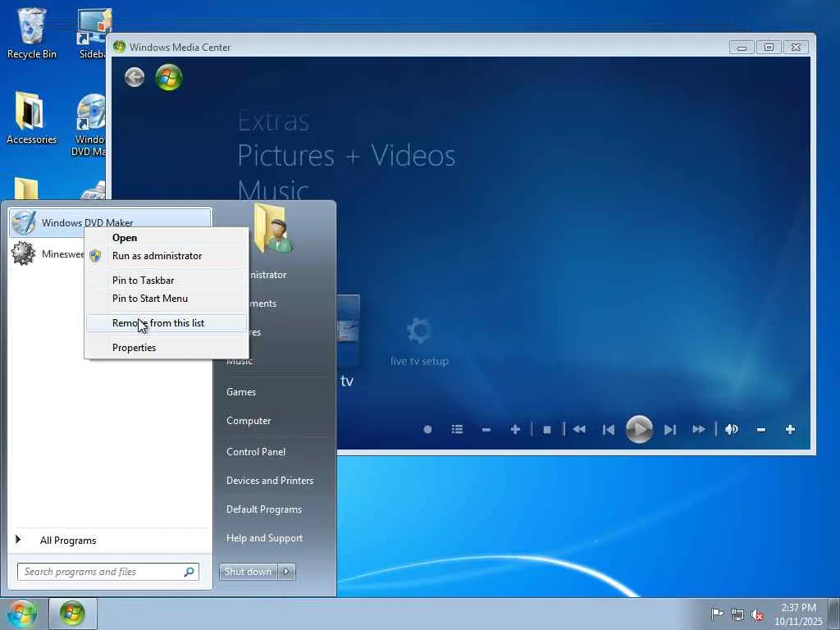The width and height of the screenshot is (840, 630).
Task: Mute audio with the speaker icon
Action: (x=732, y=430)
